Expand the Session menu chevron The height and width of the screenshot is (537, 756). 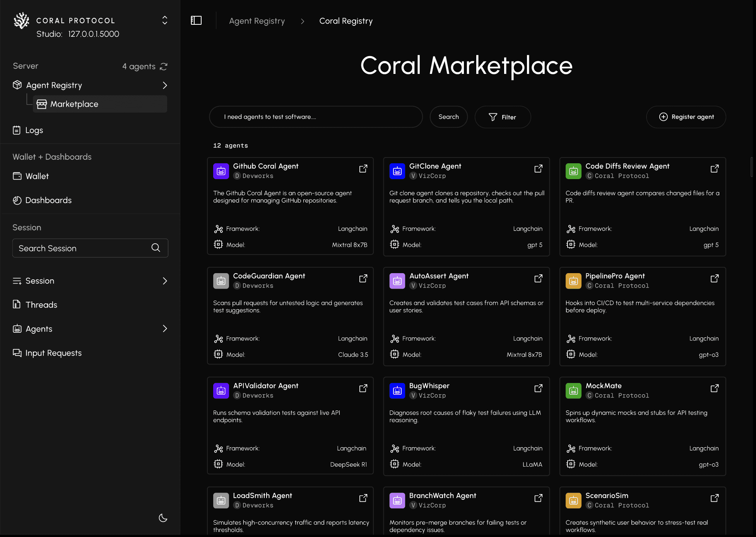click(x=165, y=281)
